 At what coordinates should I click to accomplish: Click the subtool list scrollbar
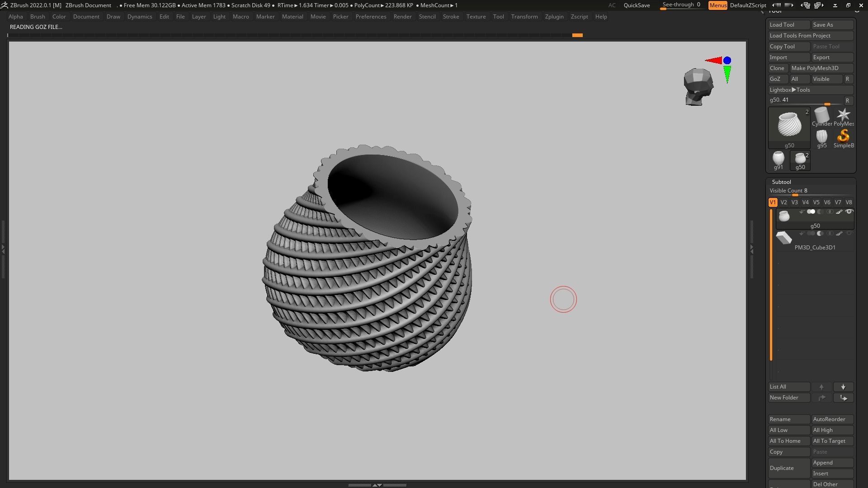tap(771, 285)
